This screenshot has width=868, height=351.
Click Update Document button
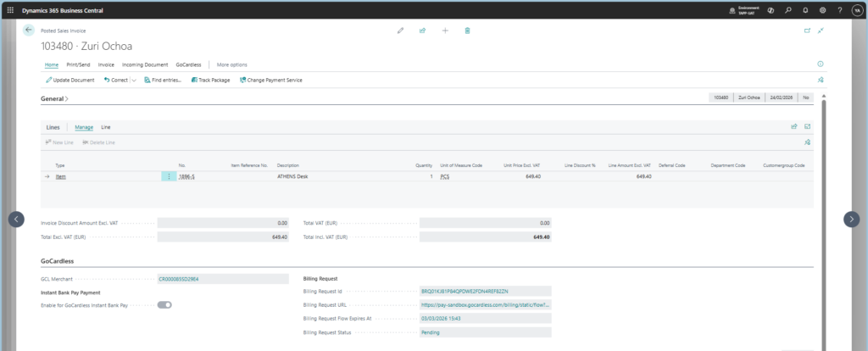point(70,80)
